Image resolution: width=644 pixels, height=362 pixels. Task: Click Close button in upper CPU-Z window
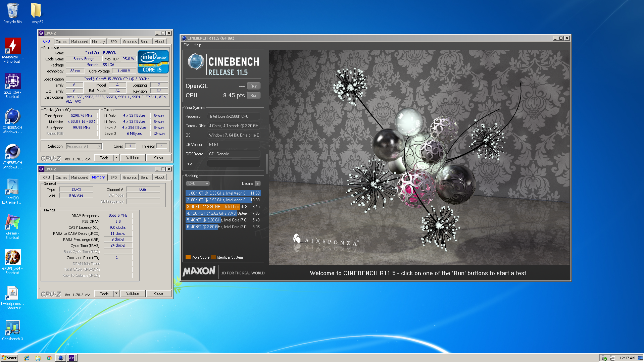coord(158,158)
